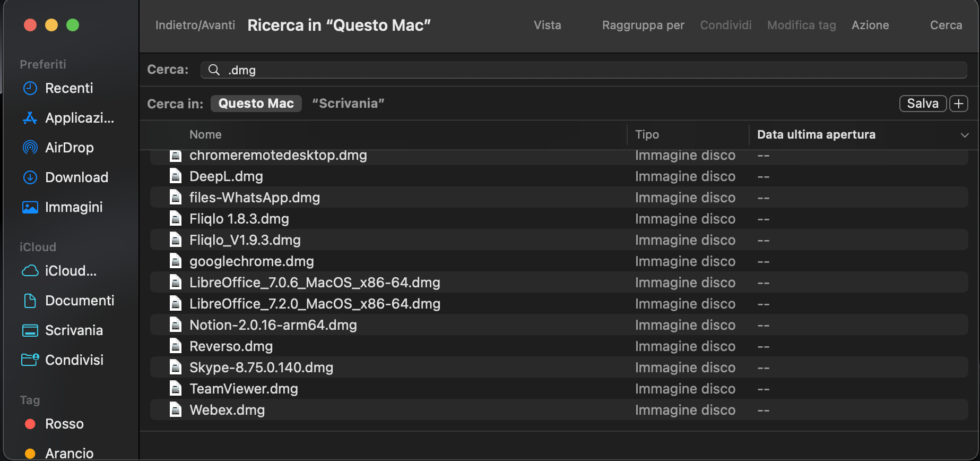Select the file name DeepL.dmg
The image size is (980, 461).
pyautogui.click(x=226, y=176)
